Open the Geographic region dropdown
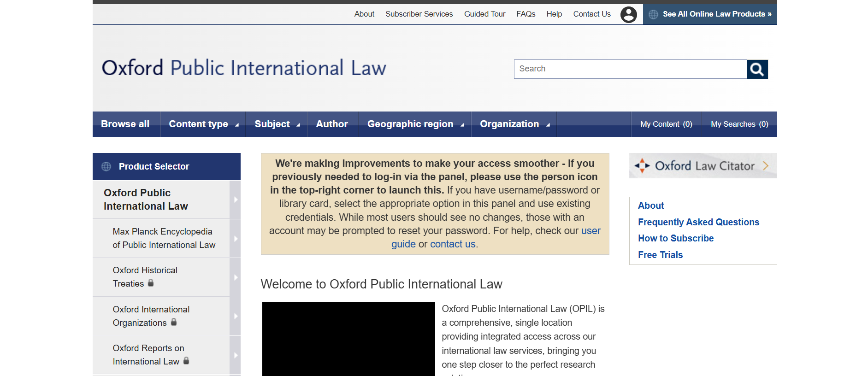Image resolution: width=868 pixels, height=376 pixels. [x=415, y=124]
